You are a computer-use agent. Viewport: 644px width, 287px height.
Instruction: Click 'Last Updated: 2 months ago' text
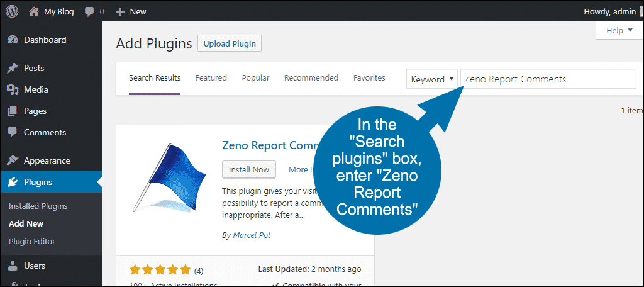point(309,269)
